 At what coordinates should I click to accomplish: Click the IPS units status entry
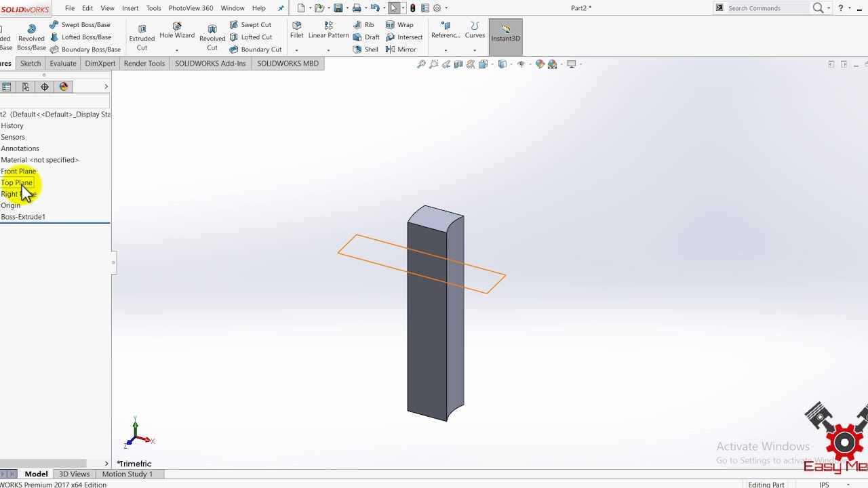[824, 485]
